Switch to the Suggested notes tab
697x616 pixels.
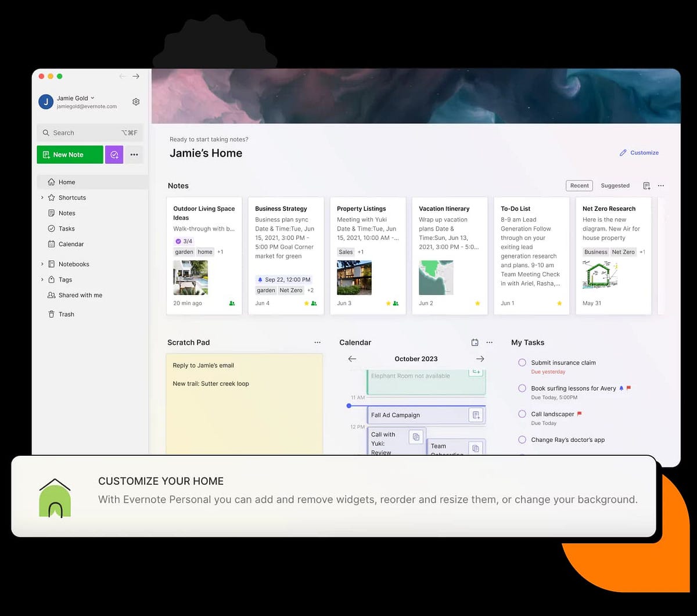click(x=615, y=185)
